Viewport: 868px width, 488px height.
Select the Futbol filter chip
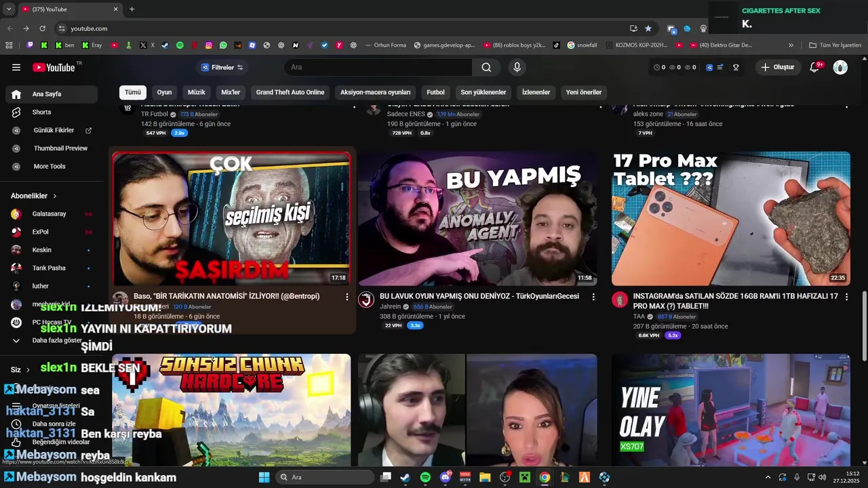click(435, 92)
